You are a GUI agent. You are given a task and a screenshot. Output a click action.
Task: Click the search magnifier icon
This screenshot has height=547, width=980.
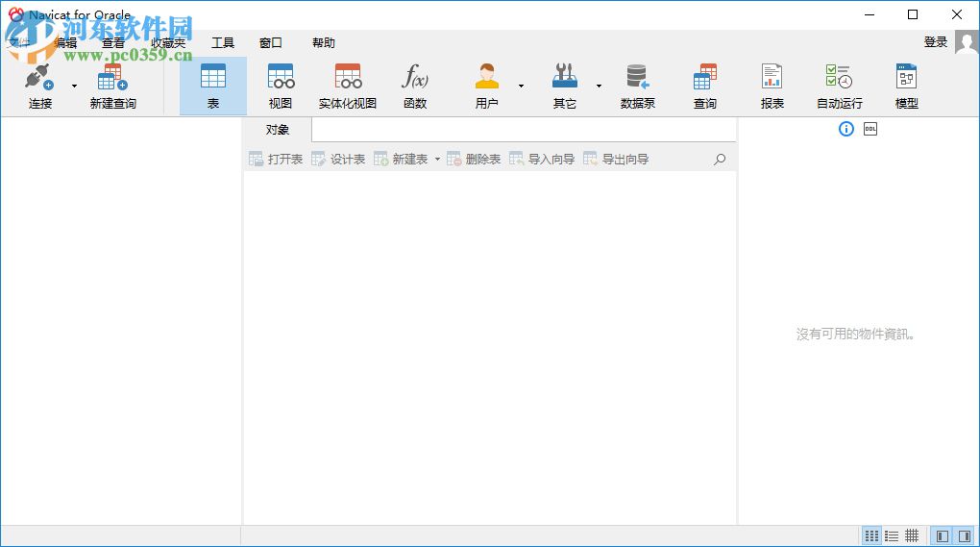click(720, 160)
